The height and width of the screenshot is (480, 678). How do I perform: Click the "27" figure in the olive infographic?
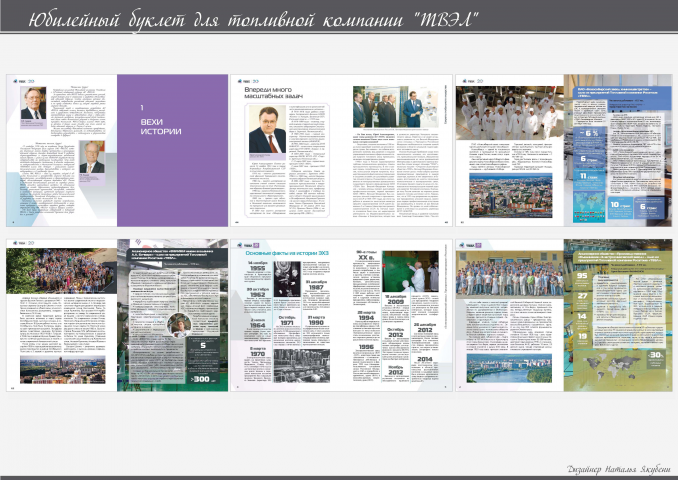(x=582, y=296)
